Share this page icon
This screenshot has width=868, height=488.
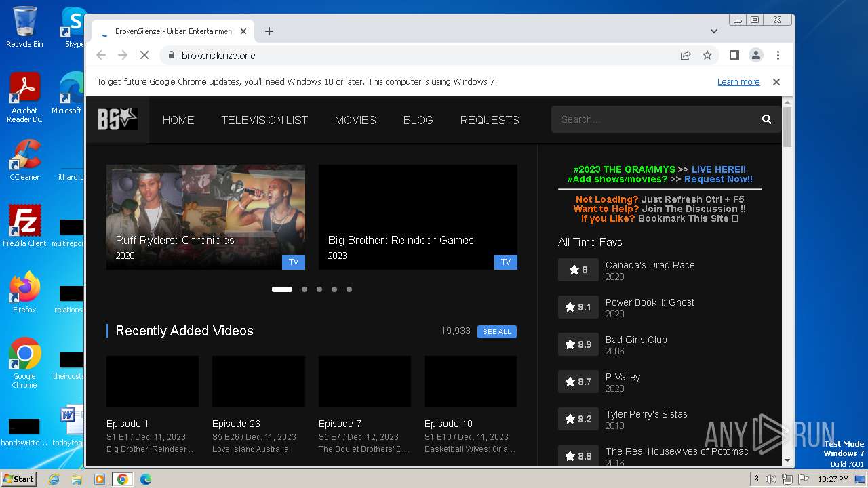(x=686, y=55)
